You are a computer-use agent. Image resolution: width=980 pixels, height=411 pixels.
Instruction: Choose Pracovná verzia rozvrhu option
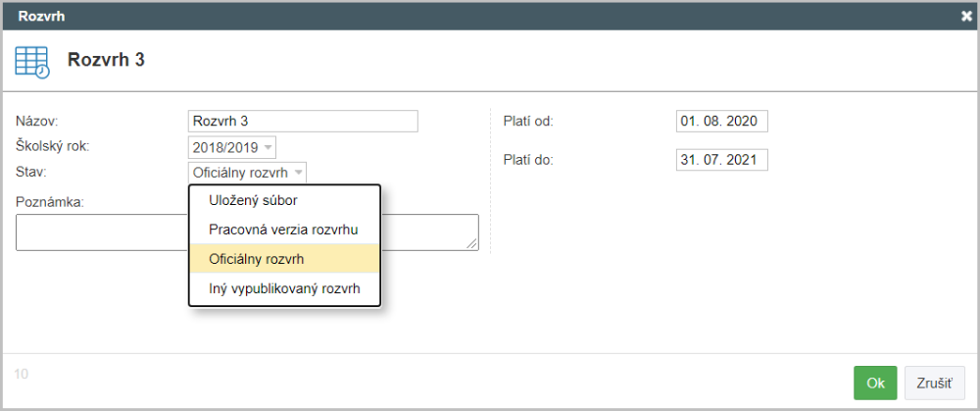284,230
